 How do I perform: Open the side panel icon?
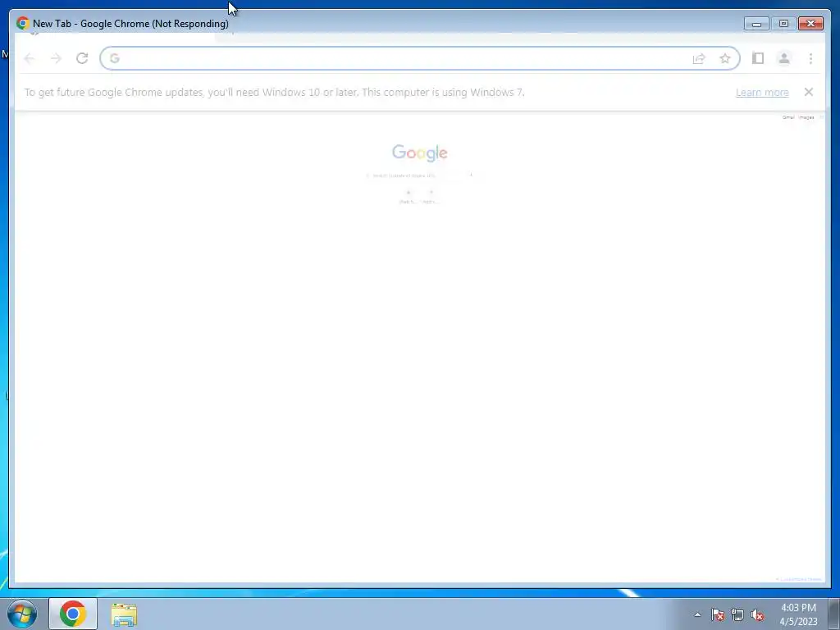point(757,58)
